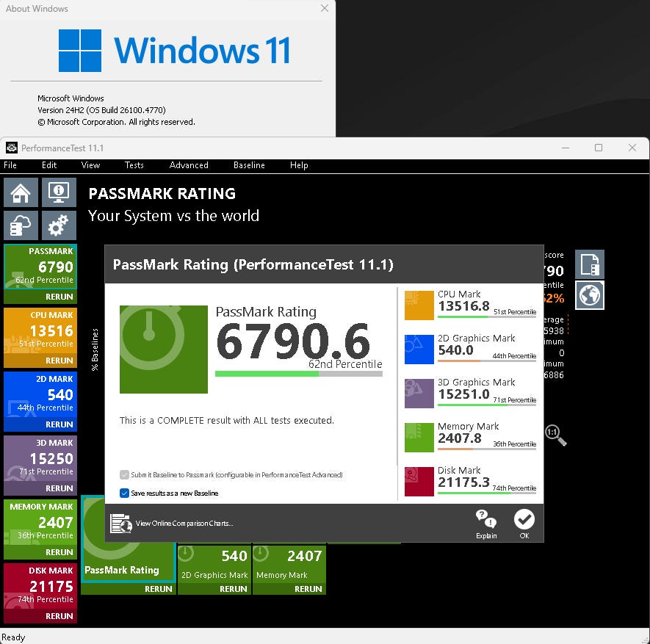Select the CPU Mark 13516 sidebar tile

[40, 330]
